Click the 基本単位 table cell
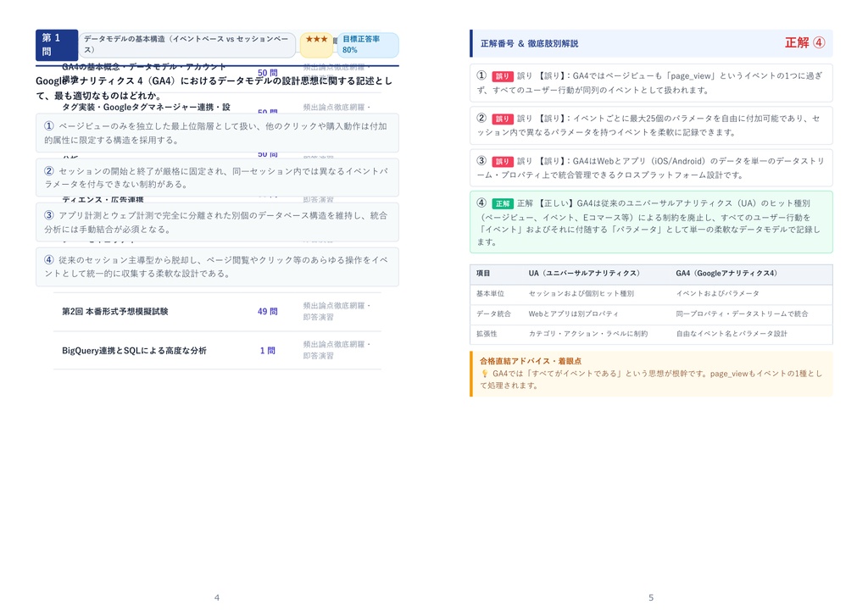Viewport: 868px width, 616px height. coord(490,294)
